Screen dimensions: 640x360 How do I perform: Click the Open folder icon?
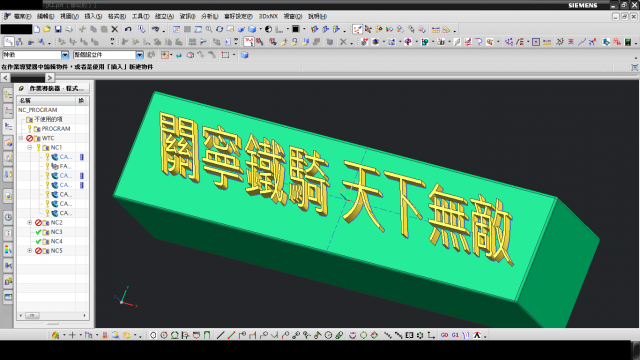coord(47,29)
